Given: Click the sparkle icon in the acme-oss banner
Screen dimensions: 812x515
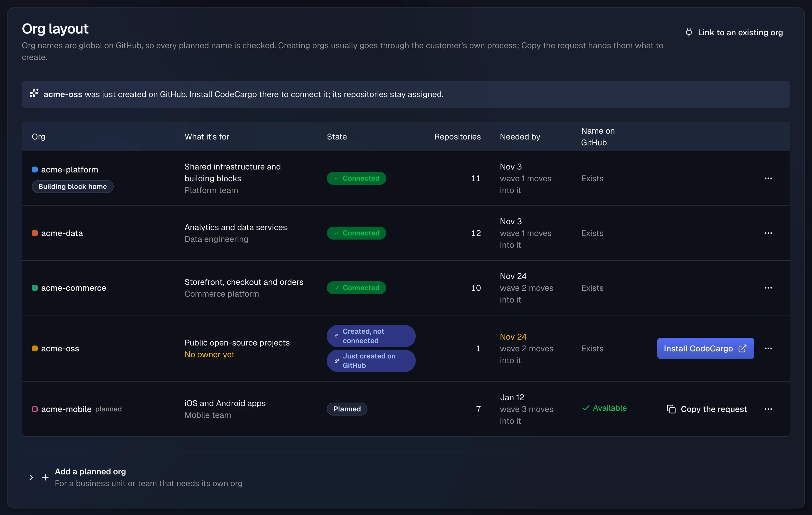Looking at the screenshot, I should [34, 93].
